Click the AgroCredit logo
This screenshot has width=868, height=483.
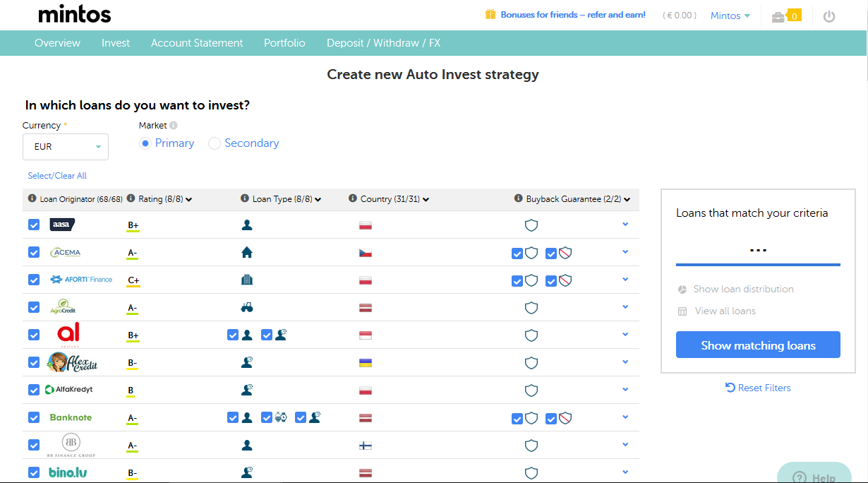coord(64,307)
